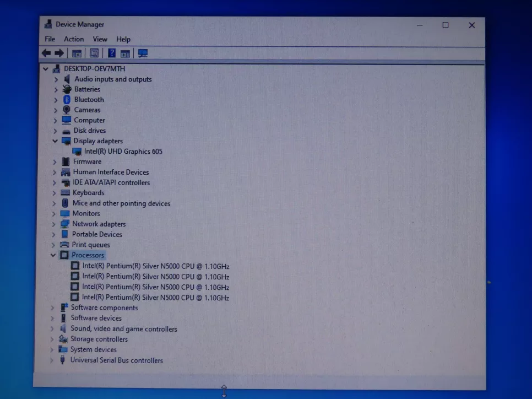The width and height of the screenshot is (532, 399).
Task: Click the Mice pointing devices icon
Action: 65,203
